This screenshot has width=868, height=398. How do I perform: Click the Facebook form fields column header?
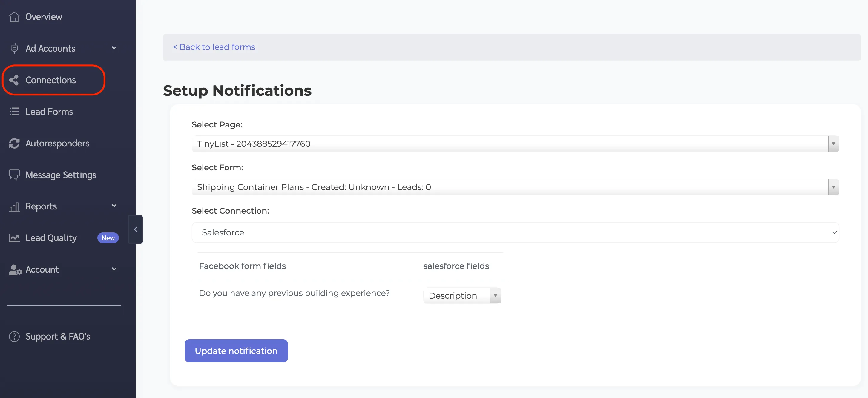242,266
